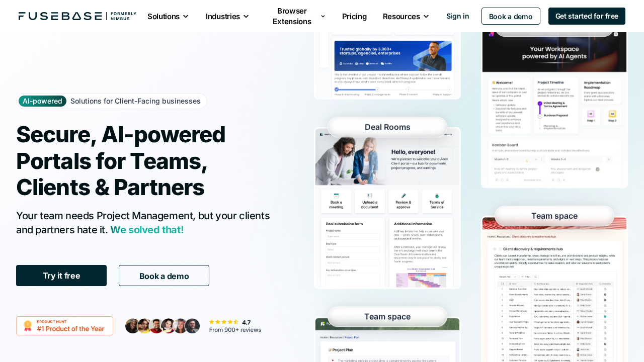
Task: Click the Book a meeting icon tile
Action: click(x=336, y=201)
